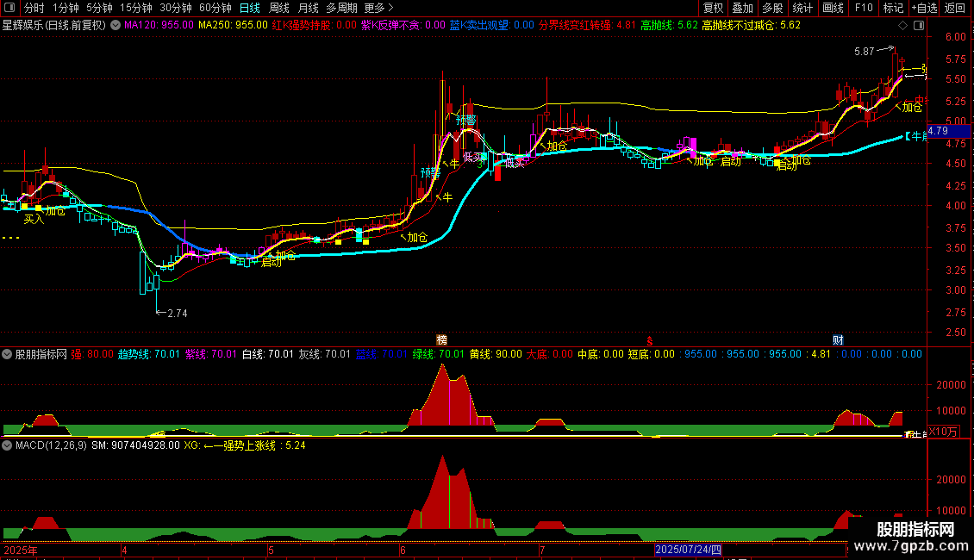Click the window split icon in chart header
The image size is (974, 560).
[919, 26]
